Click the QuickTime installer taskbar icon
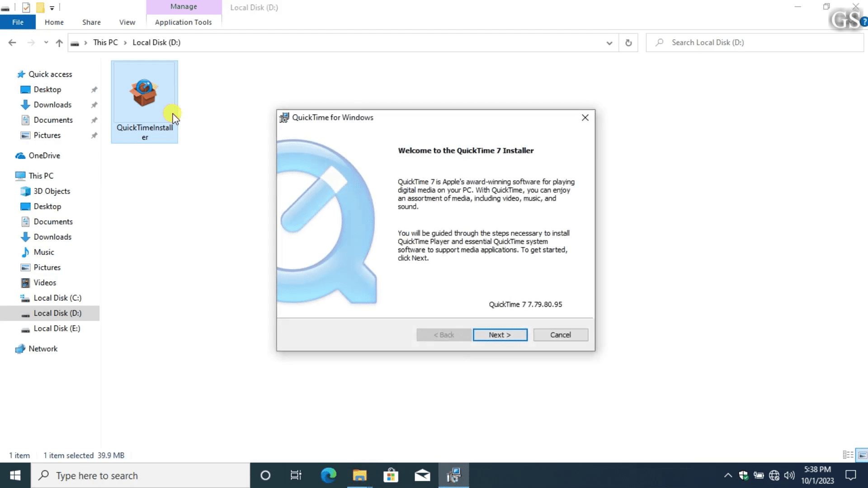The image size is (868, 488). [x=453, y=475]
